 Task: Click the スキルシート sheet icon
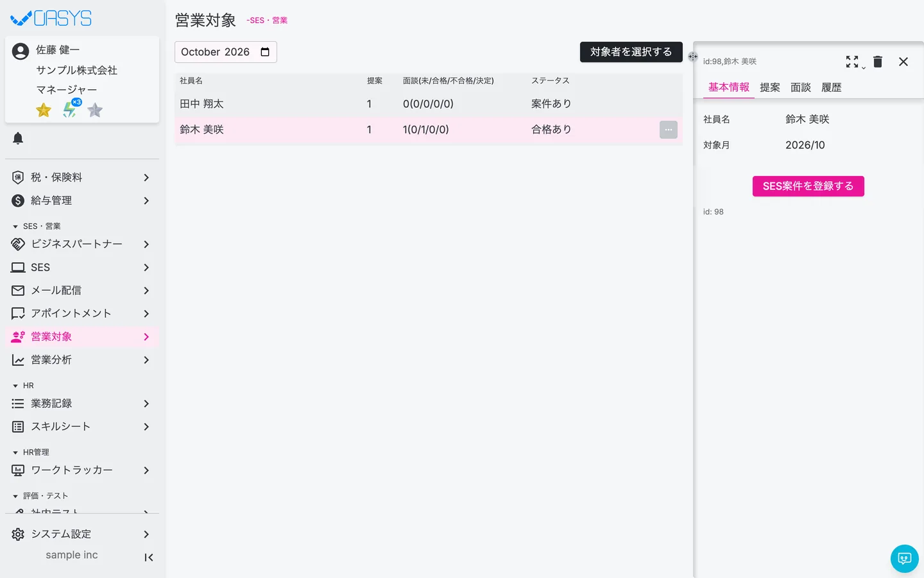click(18, 426)
